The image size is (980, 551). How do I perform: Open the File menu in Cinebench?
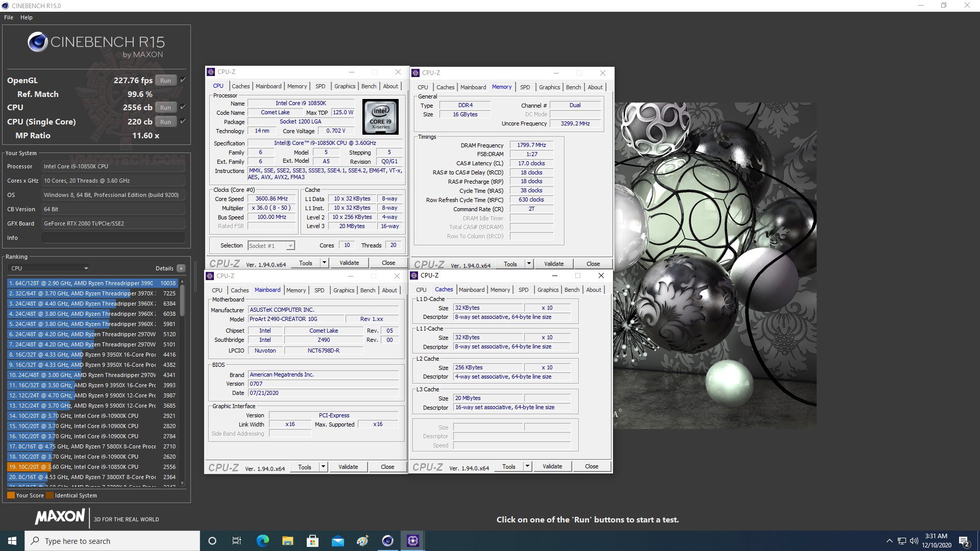(9, 17)
